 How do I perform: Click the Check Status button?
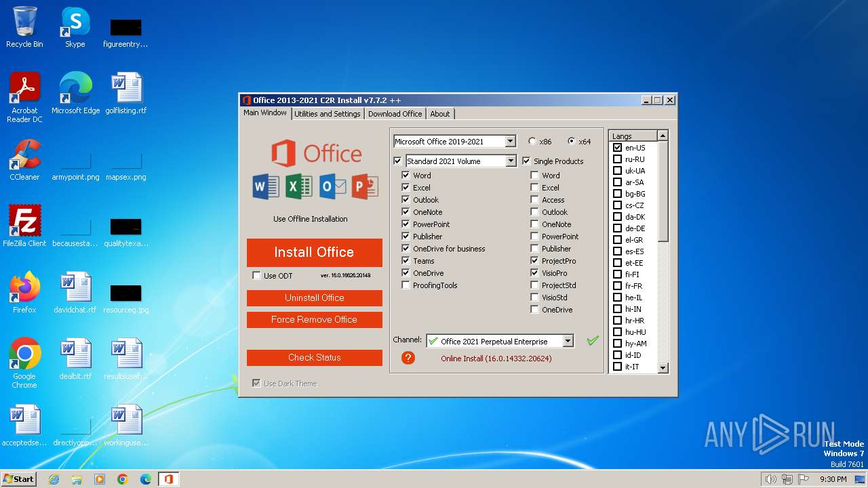tap(314, 358)
